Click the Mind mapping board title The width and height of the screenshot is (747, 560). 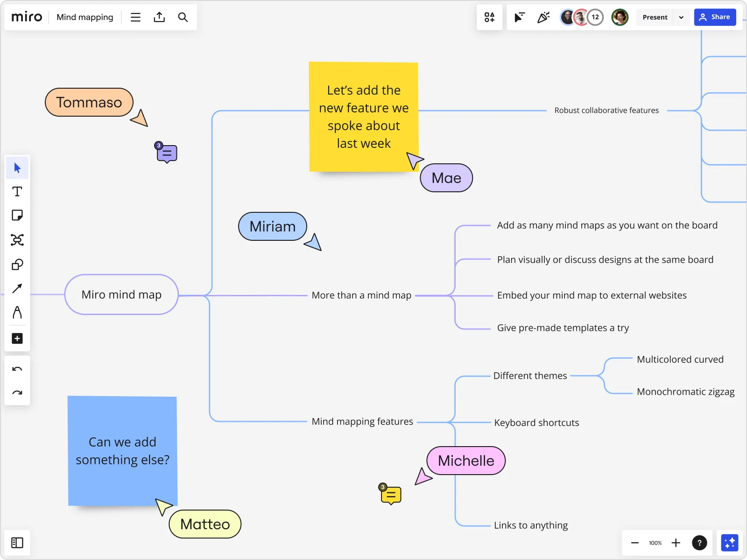point(85,17)
